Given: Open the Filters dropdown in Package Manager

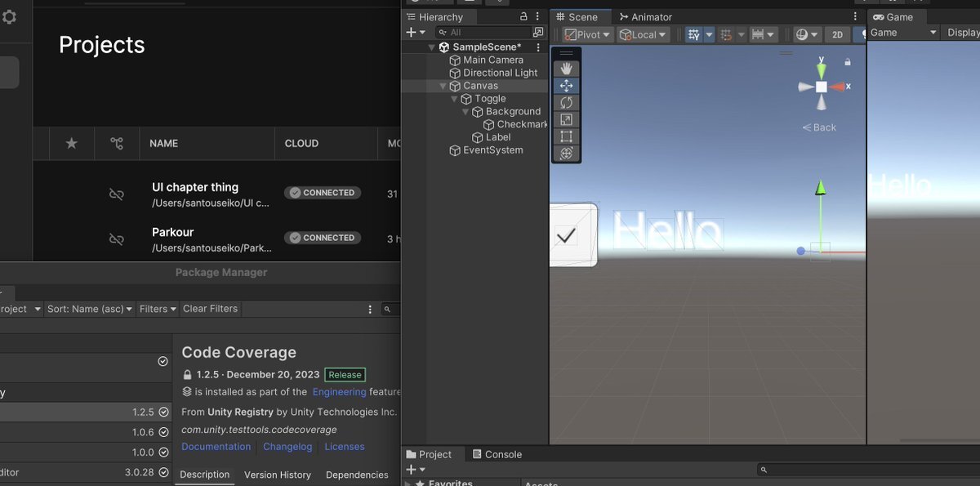Looking at the screenshot, I should click(158, 309).
